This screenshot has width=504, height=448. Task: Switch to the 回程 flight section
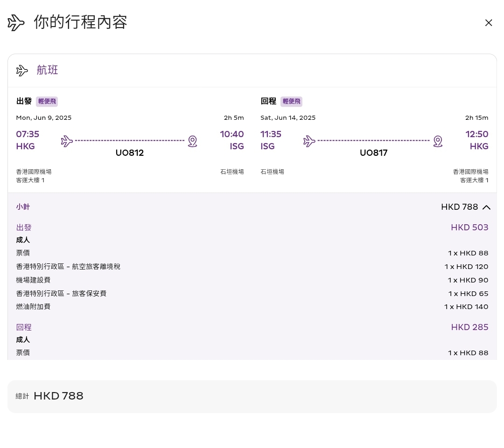point(268,101)
